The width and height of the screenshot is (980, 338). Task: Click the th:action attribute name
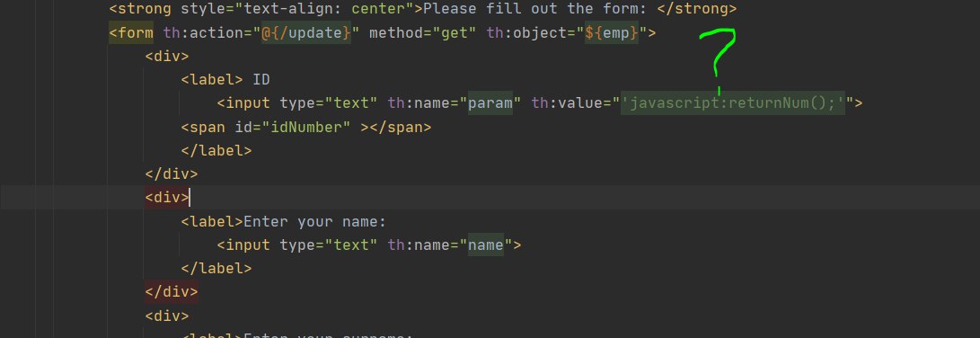(x=203, y=32)
